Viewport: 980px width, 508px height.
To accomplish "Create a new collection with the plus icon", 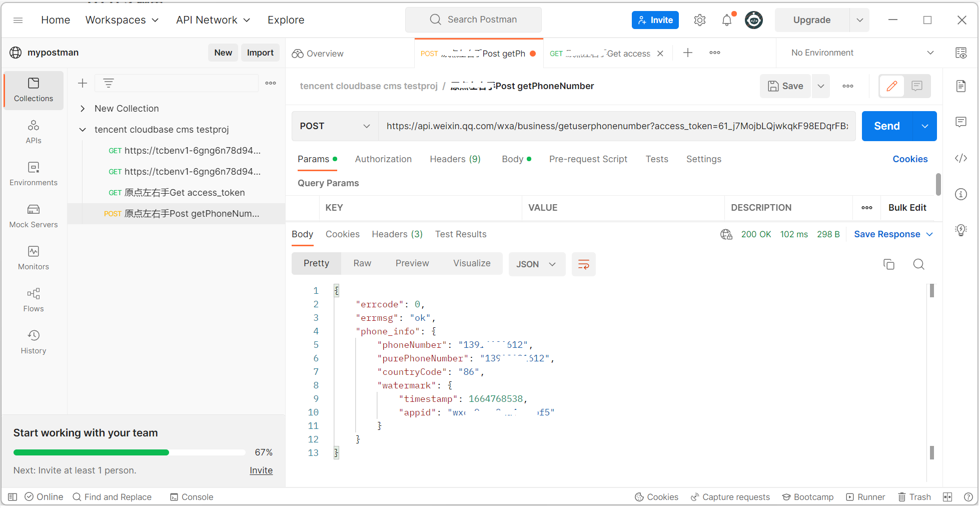I will point(83,83).
